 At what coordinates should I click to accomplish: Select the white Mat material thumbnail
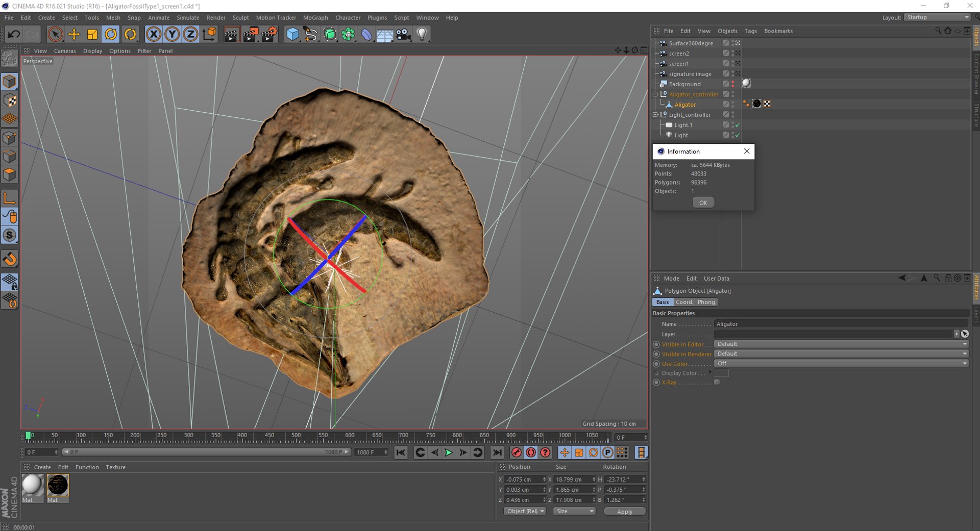tap(32, 485)
